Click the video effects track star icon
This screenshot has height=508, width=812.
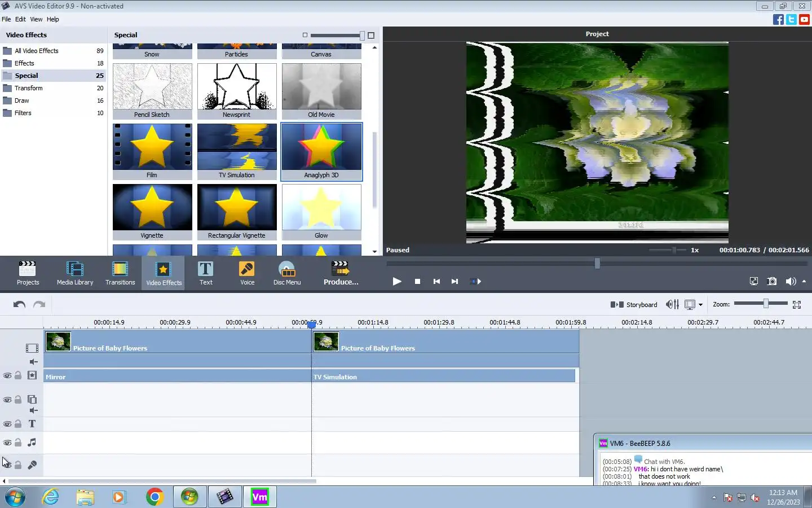[x=32, y=375]
